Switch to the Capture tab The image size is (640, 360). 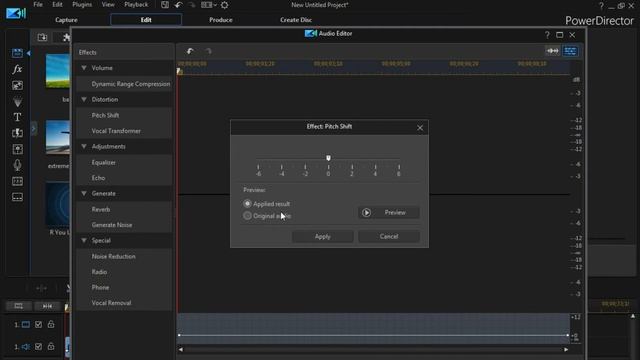pos(66,20)
